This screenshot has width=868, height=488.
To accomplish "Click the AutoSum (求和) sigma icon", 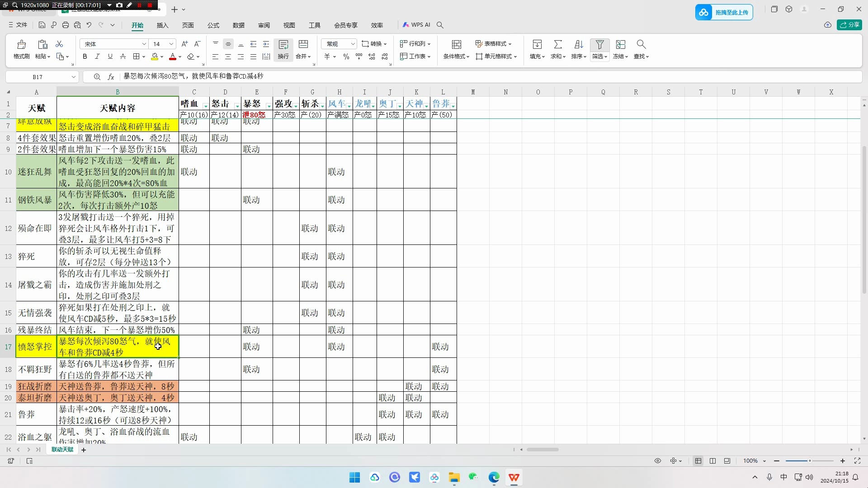I will 558,44.
